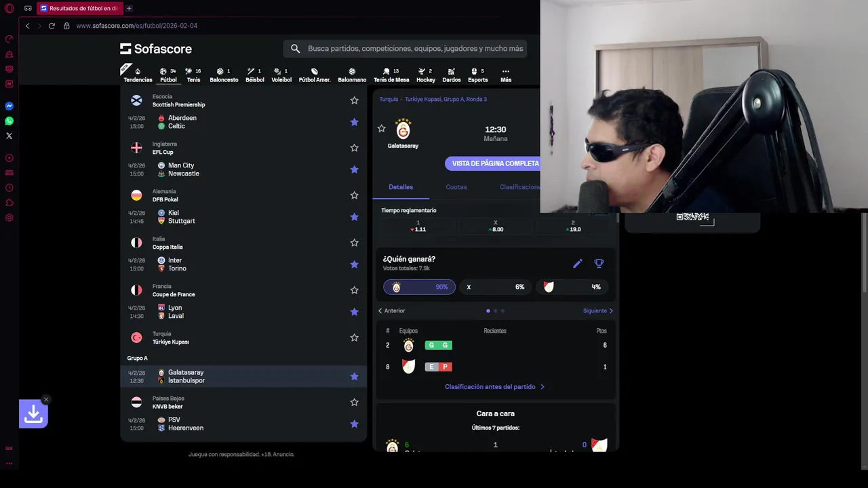Toggle the Inter vs Torino favorite star
The image size is (868, 488).
354,264
